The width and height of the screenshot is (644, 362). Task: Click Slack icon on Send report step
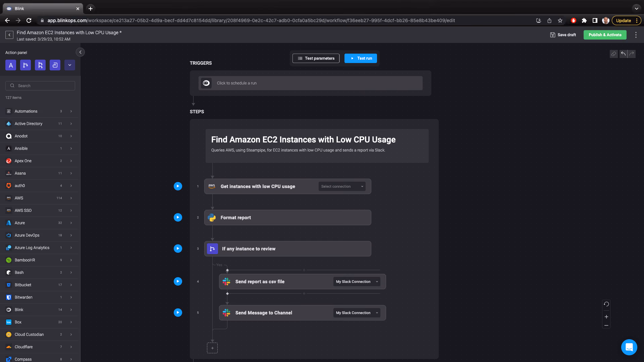(x=226, y=282)
